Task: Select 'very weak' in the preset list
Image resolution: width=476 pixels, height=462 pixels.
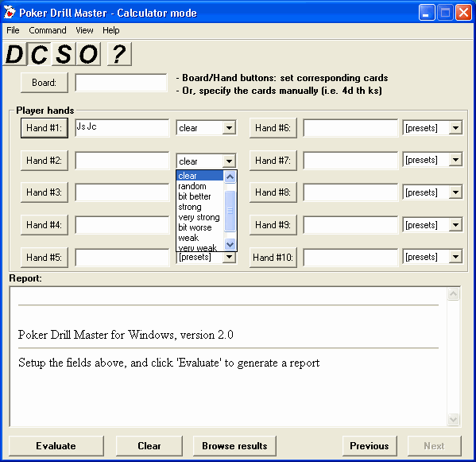Action: pos(200,247)
